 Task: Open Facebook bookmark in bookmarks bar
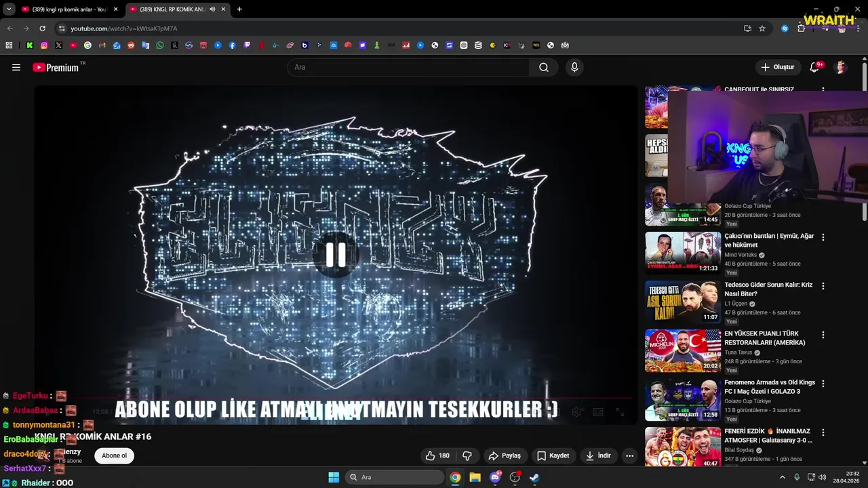click(233, 45)
